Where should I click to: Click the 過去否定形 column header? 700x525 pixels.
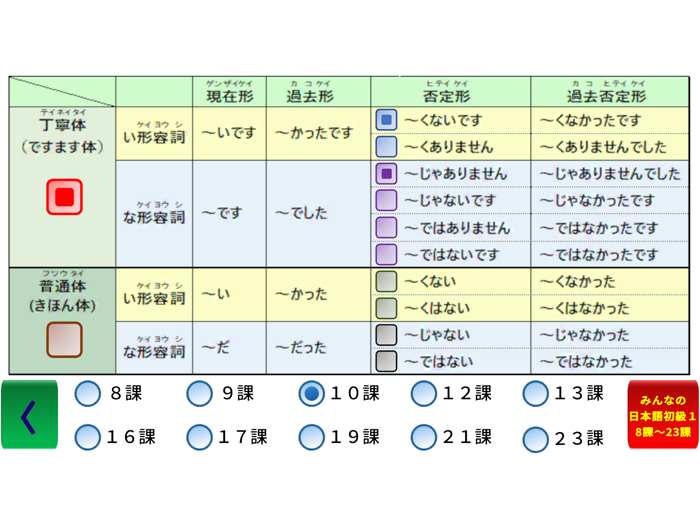coord(610,92)
